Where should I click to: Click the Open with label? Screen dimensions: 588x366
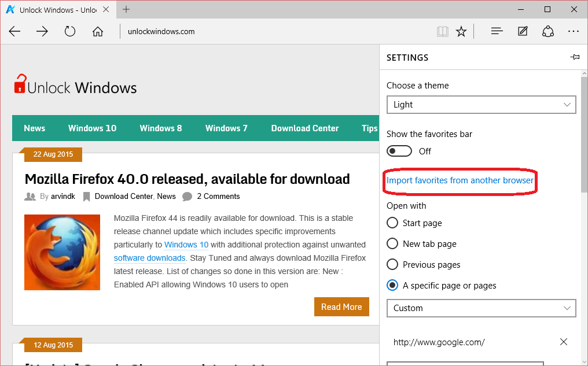pyautogui.click(x=406, y=206)
